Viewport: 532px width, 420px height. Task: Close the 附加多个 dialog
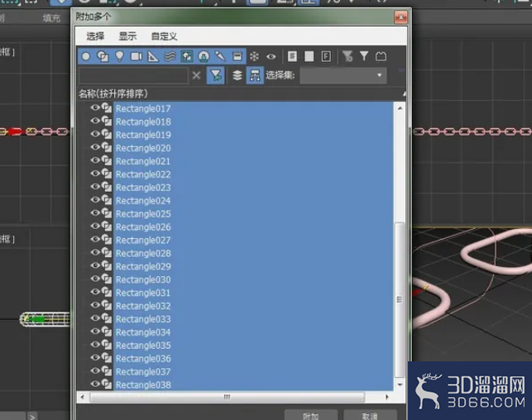[400, 17]
